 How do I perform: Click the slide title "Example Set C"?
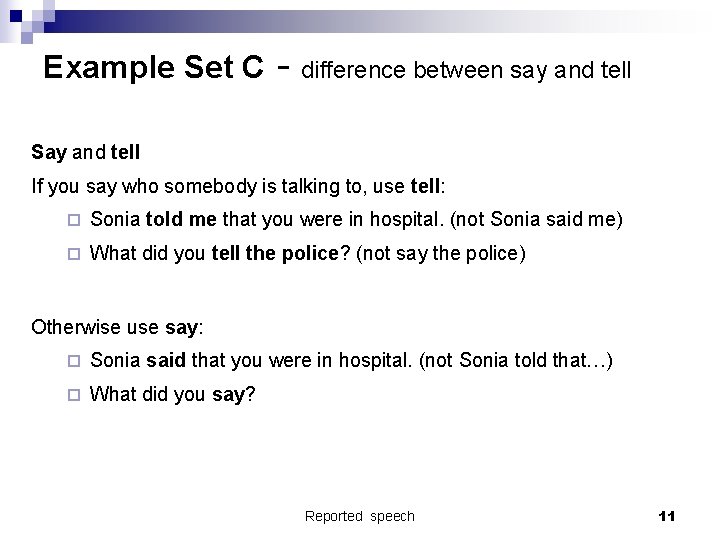154,67
